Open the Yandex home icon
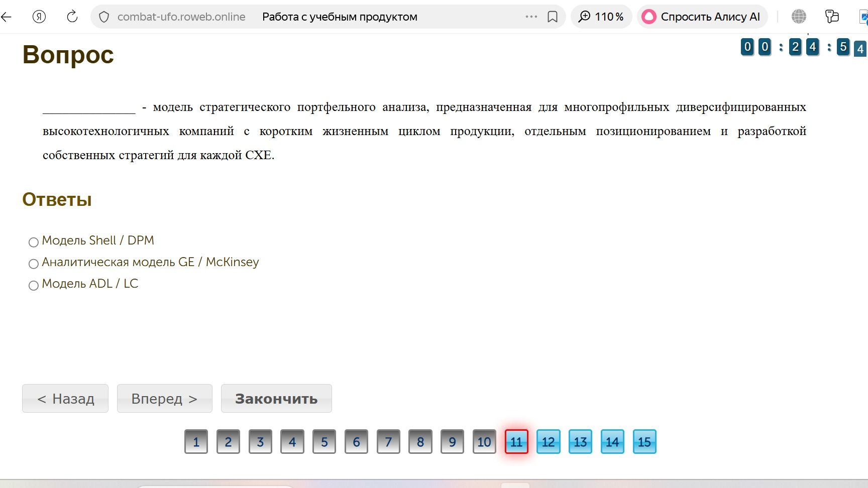The image size is (868, 488). [39, 17]
